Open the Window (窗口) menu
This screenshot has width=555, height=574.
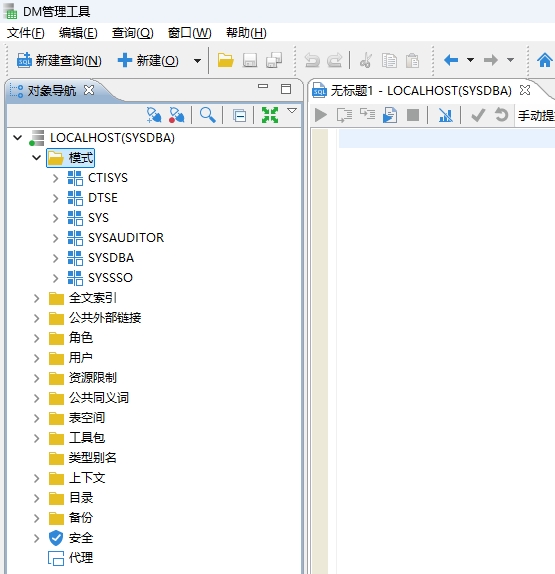click(x=190, y=33)
